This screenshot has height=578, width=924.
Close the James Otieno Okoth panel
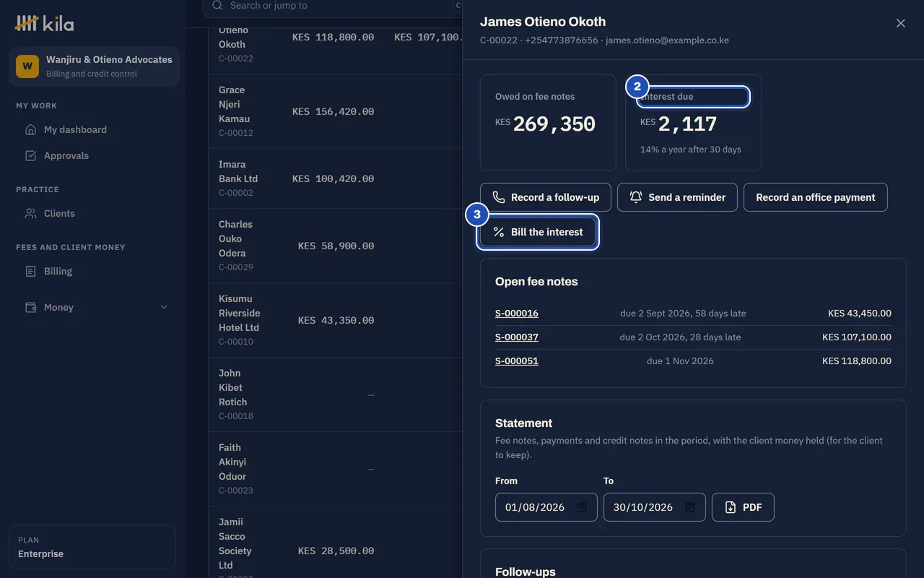[x=900, y=23]
